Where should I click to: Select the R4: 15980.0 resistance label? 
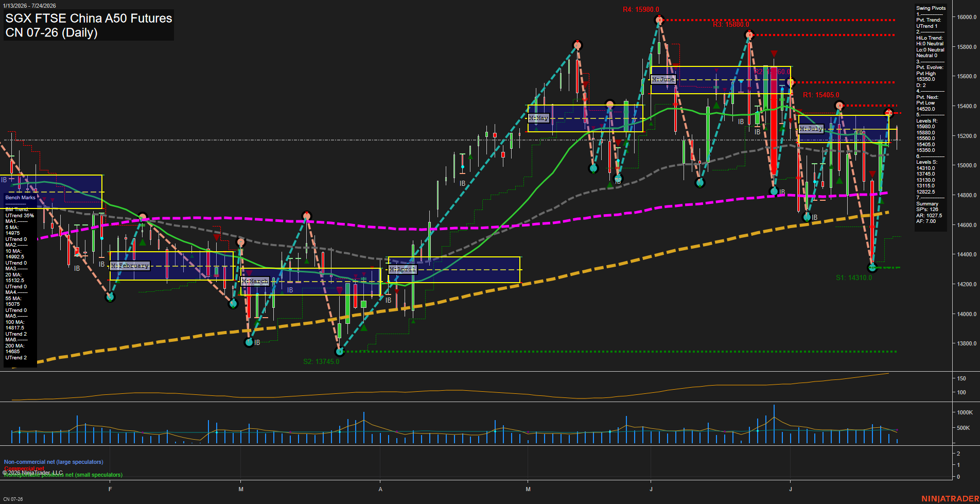tap(641, 9)
